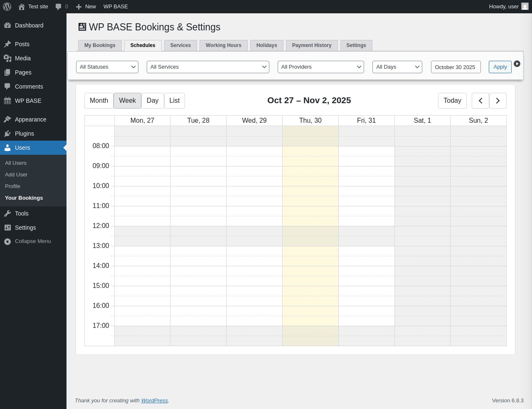Expand the All Statuses dropdown
Viewport: 532px width, 409px height.
coord(107,67)
